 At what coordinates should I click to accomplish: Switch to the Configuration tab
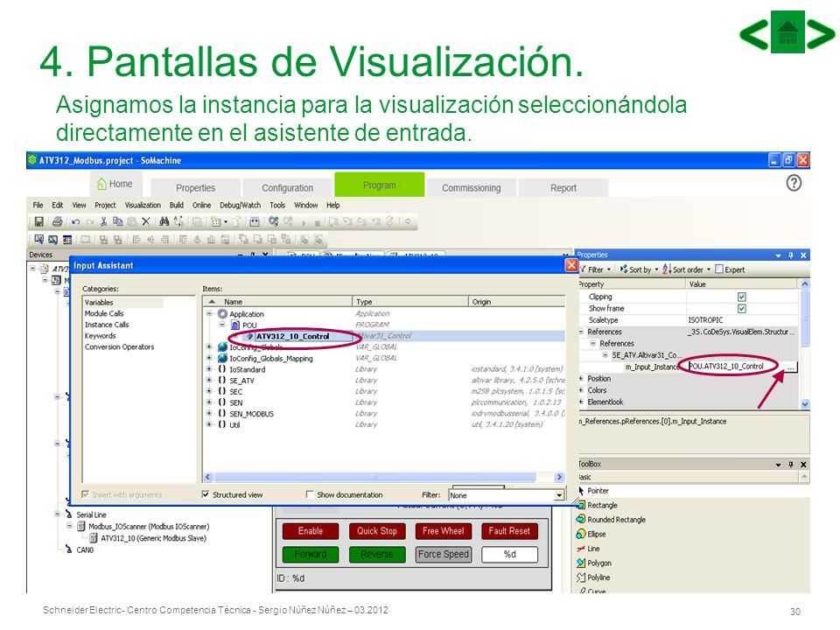pyautogui.click(x=288, y=187)
